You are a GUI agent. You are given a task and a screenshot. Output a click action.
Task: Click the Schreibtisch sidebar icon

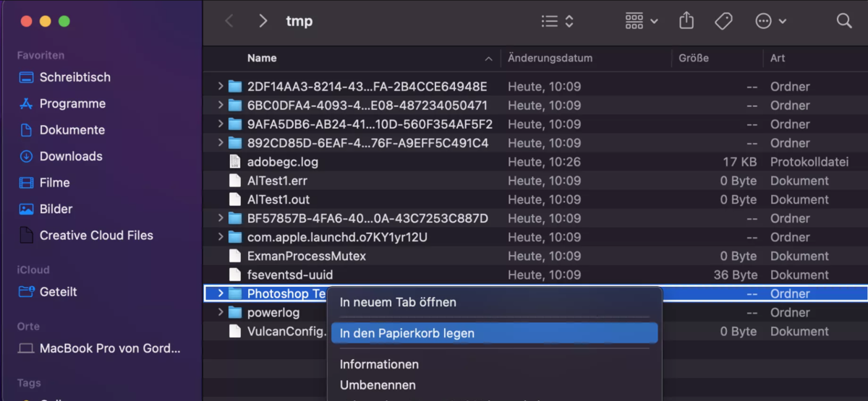(x=27, y=77)
